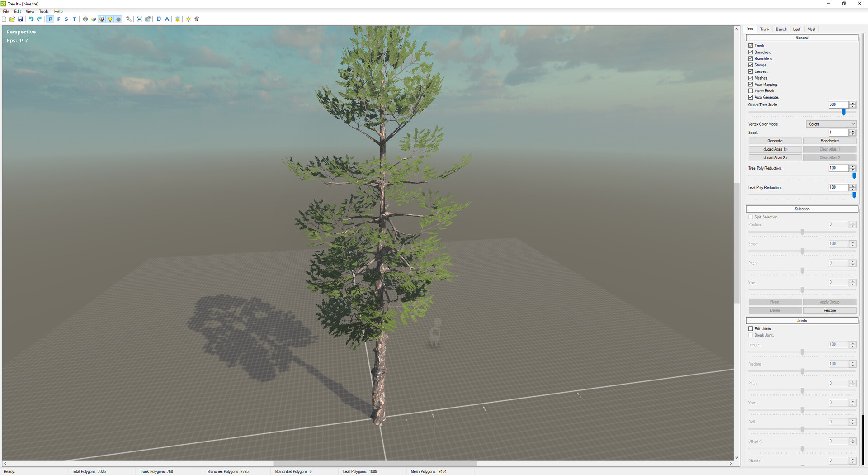This screenshot has width=868, height=475.
Task: Open the Vertex Color Mode dropdown
Action: click(x=831, y=124)
